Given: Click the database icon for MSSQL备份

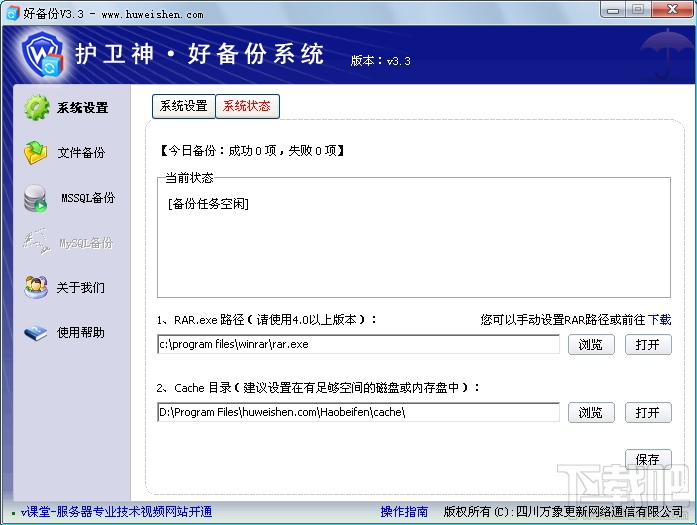Looking at the screenshot, I should tap(35, 198).
